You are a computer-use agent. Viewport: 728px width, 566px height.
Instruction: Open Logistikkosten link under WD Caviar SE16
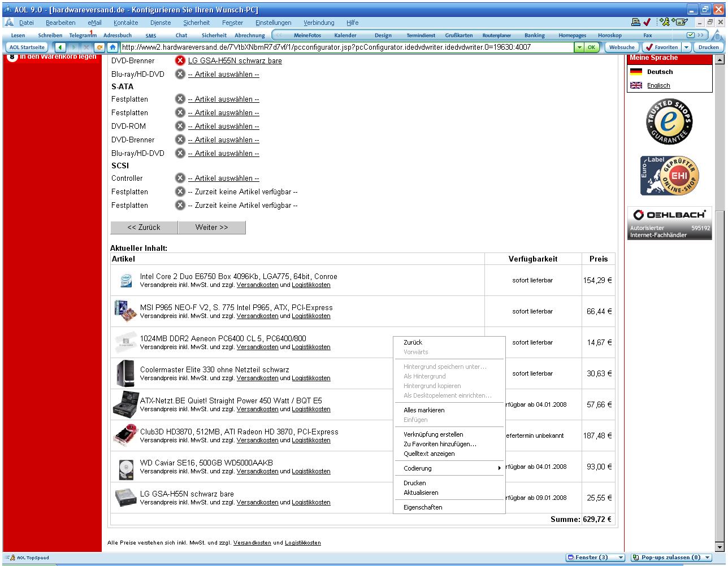point(311,471)
